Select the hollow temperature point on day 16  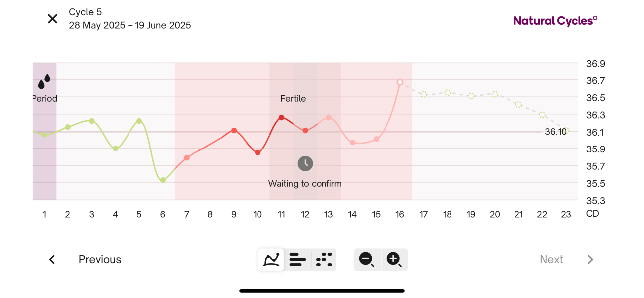[400, 82]
